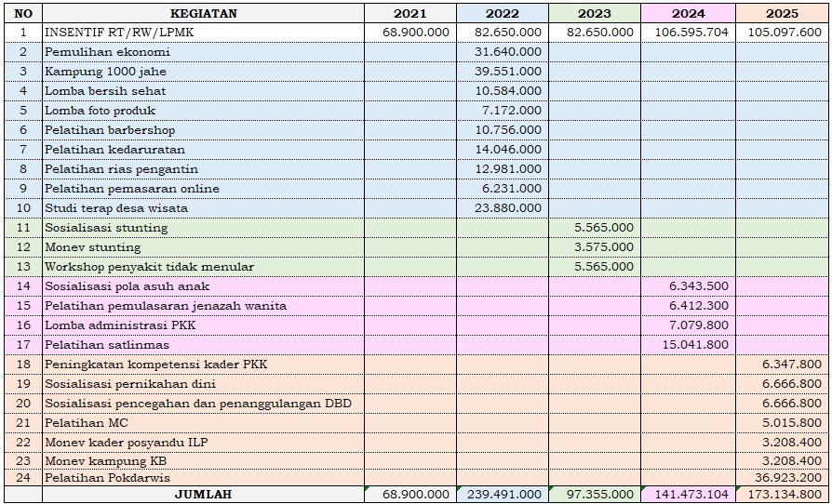Image resolution: width=832 pixels, height=504 pixels.
Task: Select the Lomba foto produk cell
Action: pos(203,111)
